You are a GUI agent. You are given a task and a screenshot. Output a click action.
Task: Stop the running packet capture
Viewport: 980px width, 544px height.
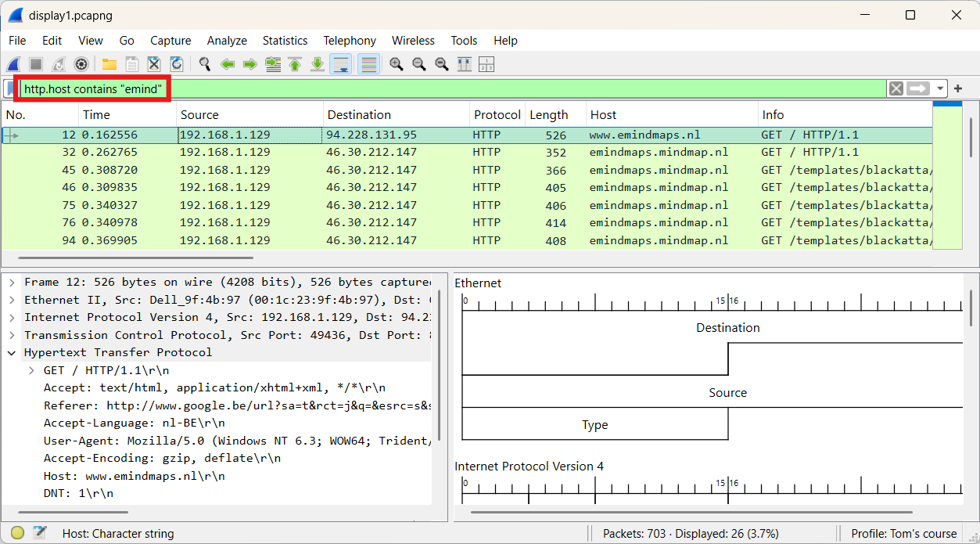point(36,64)
